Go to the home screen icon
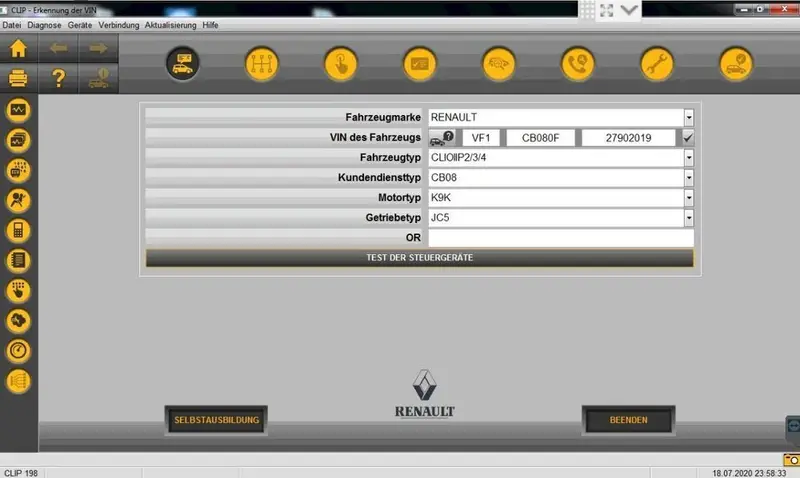800x478 pixels. (x=18, y=48)
